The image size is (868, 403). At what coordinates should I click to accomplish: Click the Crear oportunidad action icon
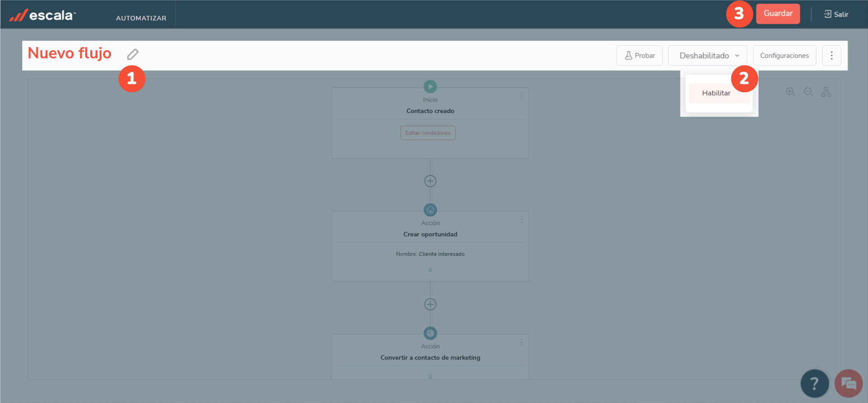(x=430, y=210)
